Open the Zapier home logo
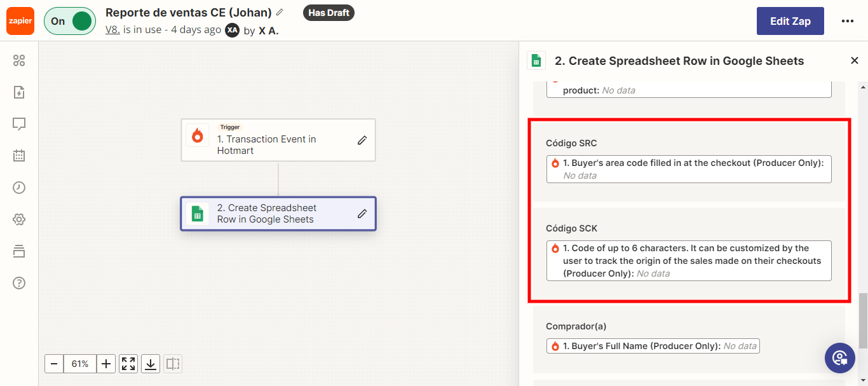 [x=20, y=21]
